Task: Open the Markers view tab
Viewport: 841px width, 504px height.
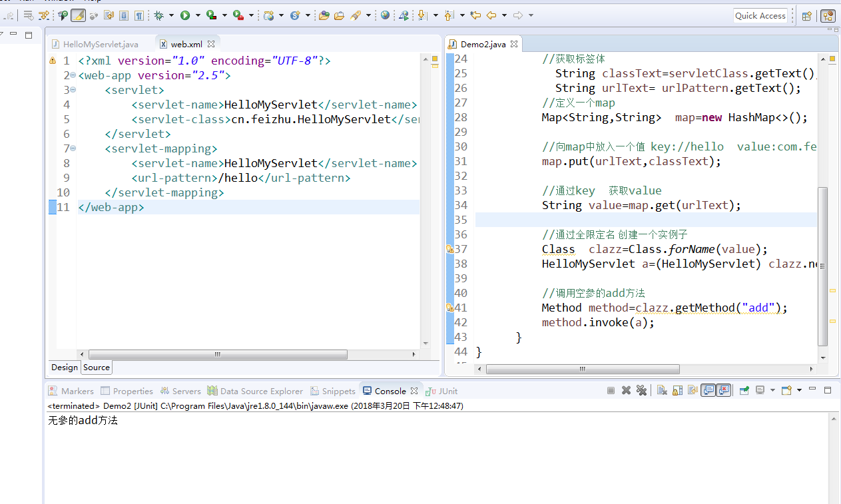Action: (71, 391)
